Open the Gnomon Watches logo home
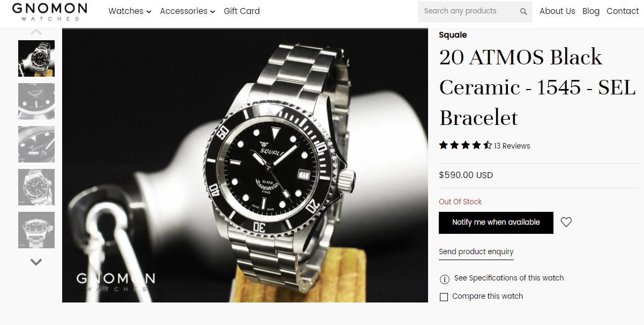 (50, 12)
